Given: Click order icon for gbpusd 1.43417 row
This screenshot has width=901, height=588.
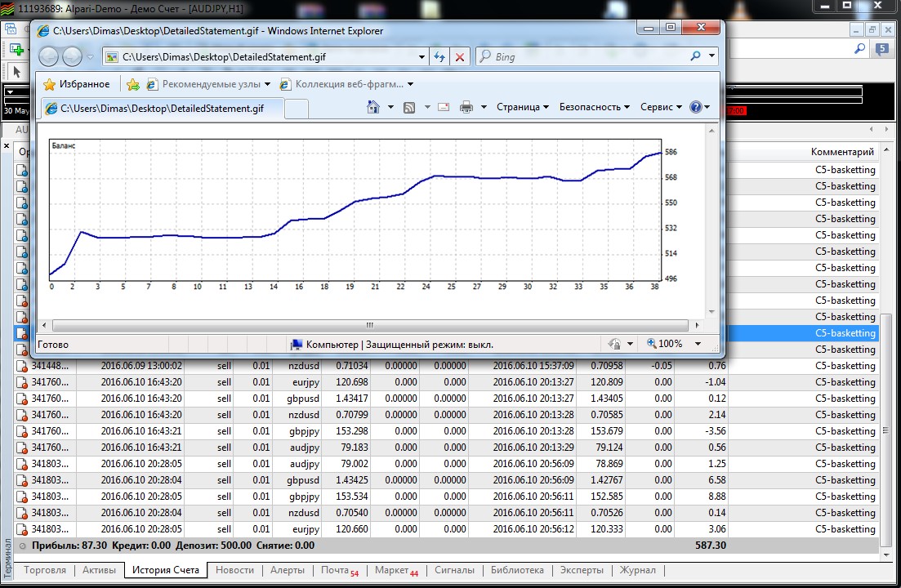Looking at the screenshot, I should tap(22, 399).
